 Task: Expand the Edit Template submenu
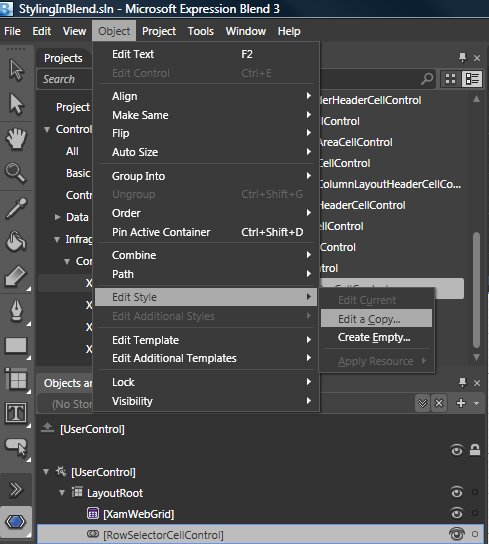pos(206,340)
